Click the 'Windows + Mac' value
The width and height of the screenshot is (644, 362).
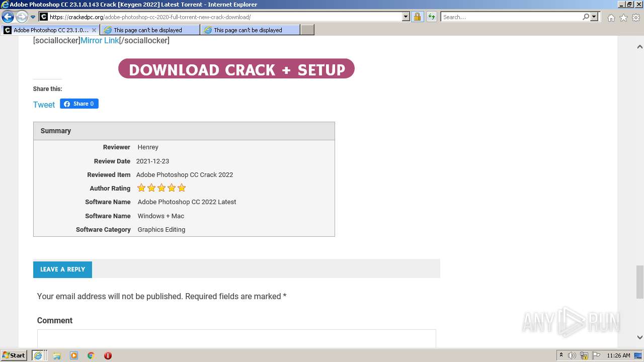161,216
